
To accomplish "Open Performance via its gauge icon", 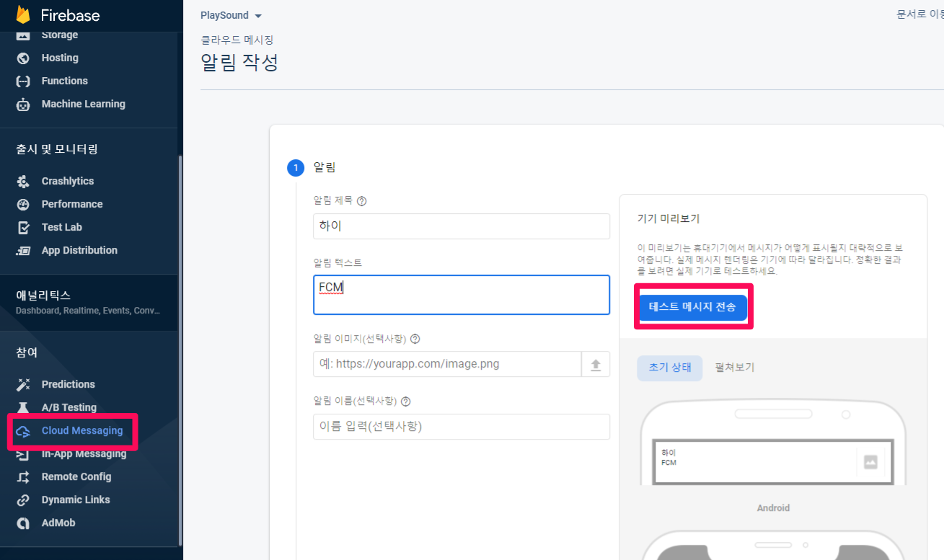I will tap(23, 204).
